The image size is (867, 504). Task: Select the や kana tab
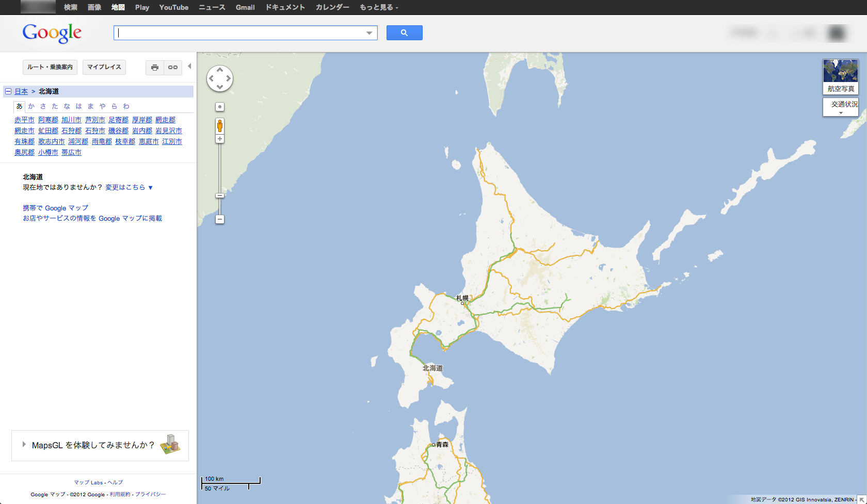[102, 106]
